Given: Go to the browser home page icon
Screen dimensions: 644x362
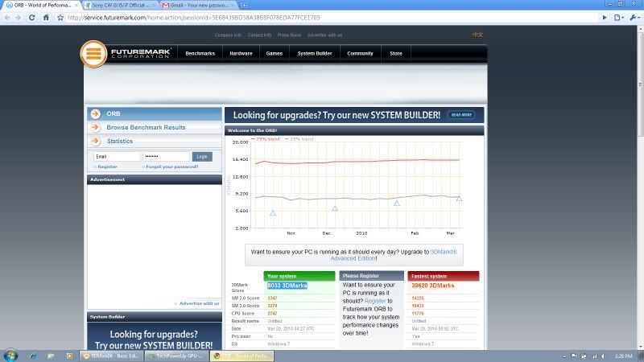Looking at the screenshot, I should [47, 17].
